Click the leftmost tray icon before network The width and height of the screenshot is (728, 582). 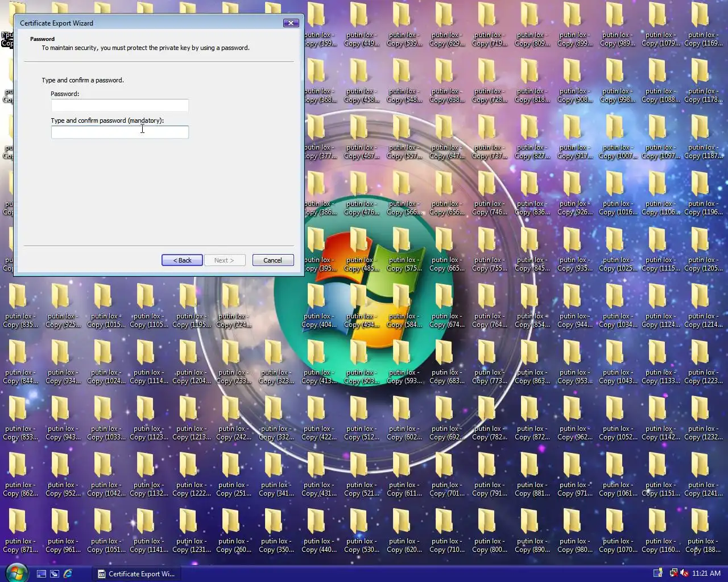[658, 573]
